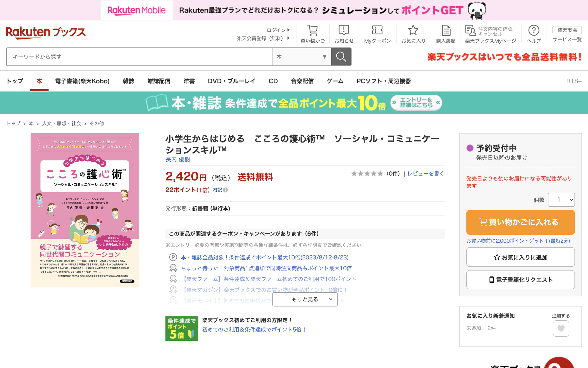Click breadcrumb トップ
This screenshot has width=588, height=368.
coord(14,124)
